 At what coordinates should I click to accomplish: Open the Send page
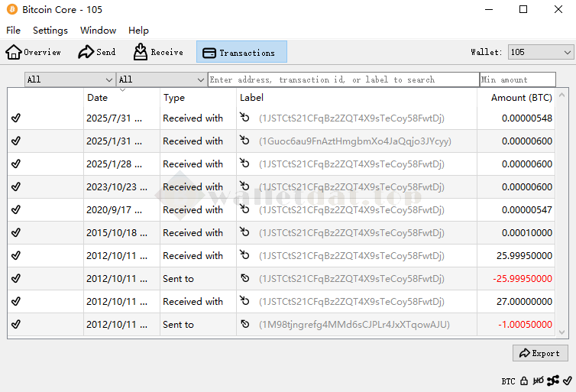point(97,52)
